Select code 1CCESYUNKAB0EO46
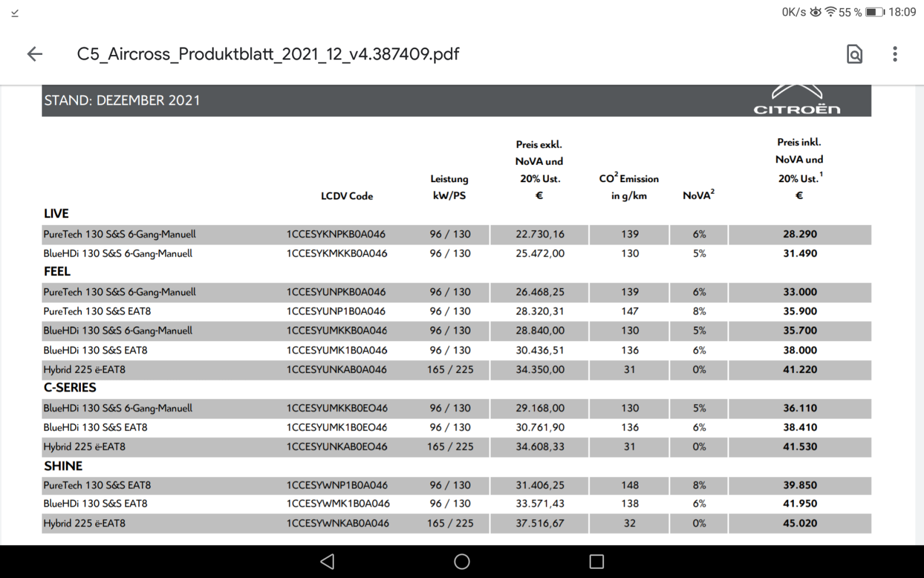 point(337,447)
